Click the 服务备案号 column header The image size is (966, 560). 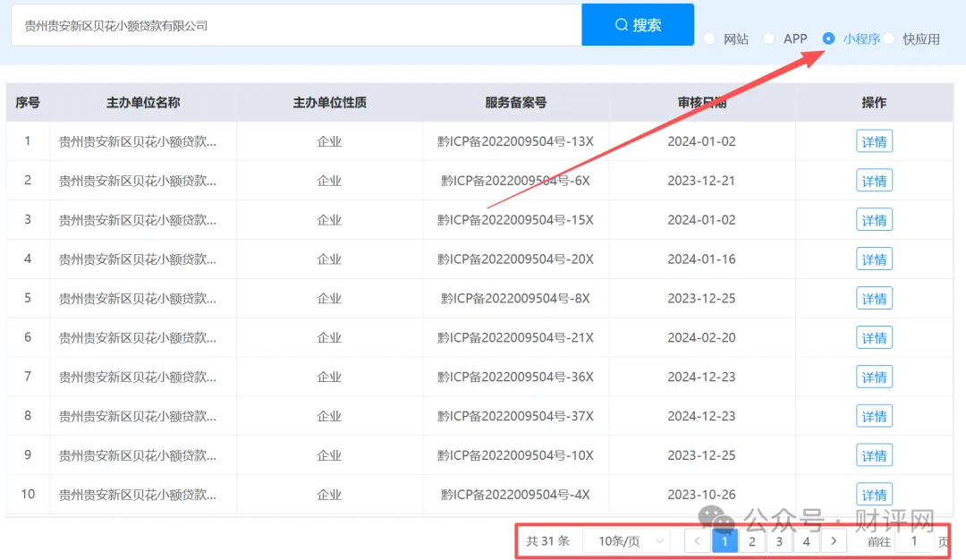point(516,103)
